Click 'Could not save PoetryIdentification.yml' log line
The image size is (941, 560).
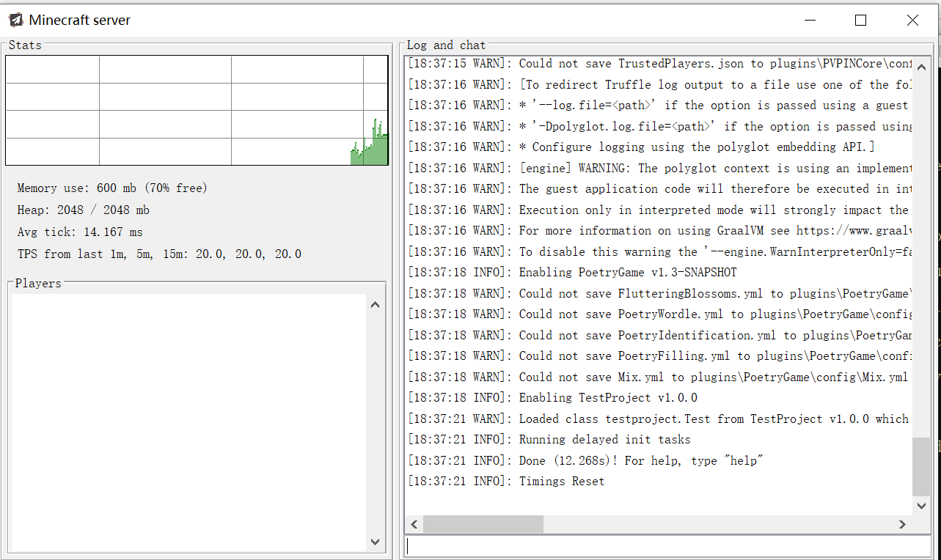pos(660,335)
